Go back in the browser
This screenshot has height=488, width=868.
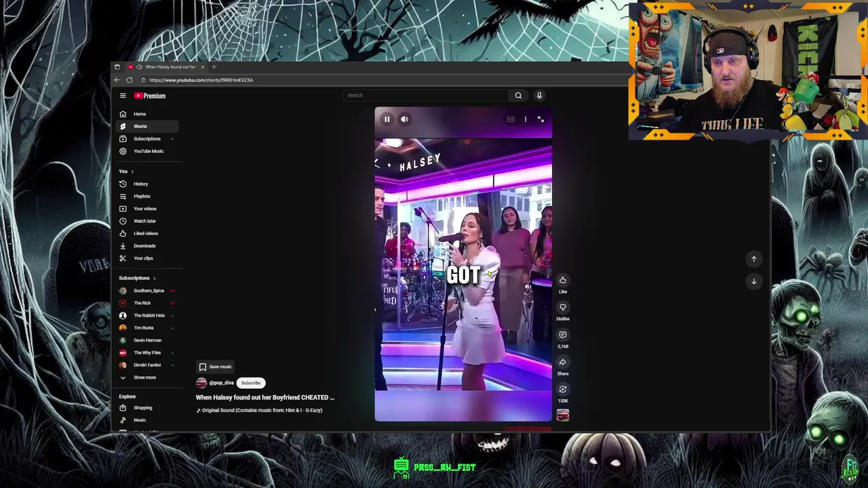point(117,80)
